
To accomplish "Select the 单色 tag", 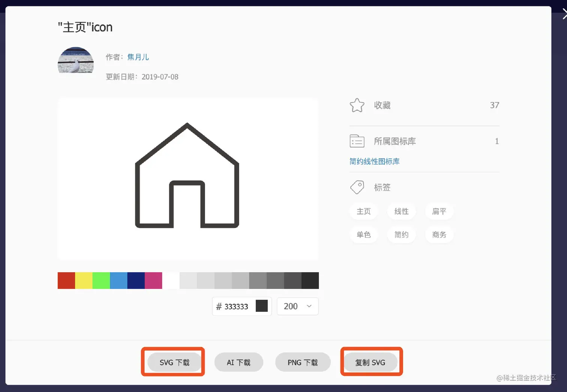I will click(x=364, y=235).
